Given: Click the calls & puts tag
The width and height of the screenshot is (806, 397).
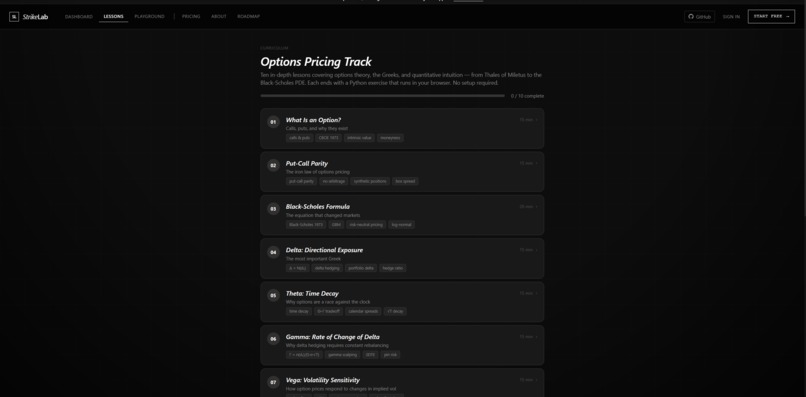Looking at the screenshot, I should 299,138.
